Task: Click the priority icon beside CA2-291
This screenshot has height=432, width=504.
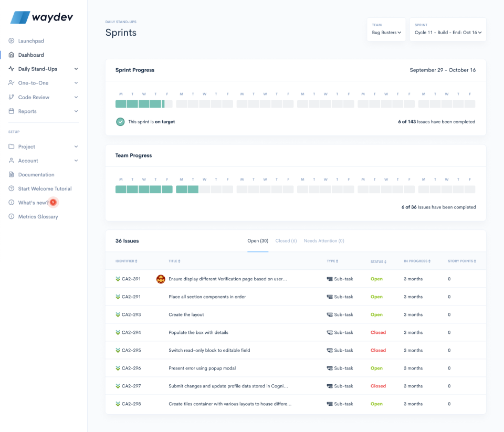Action: coord(118,297)
